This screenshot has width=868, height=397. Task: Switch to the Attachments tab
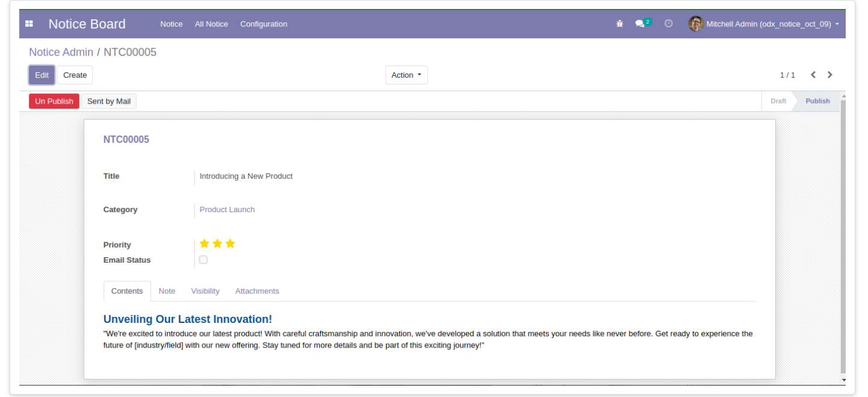pyautogui.click(x=257, y=291)
